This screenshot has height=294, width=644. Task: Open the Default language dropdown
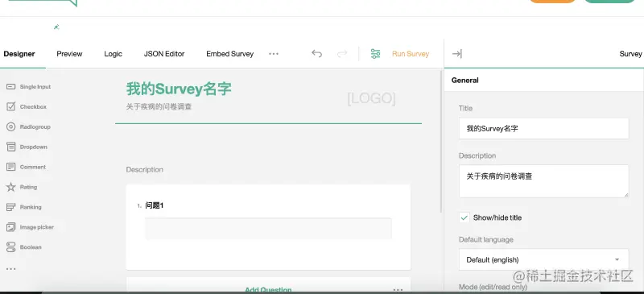543,259
